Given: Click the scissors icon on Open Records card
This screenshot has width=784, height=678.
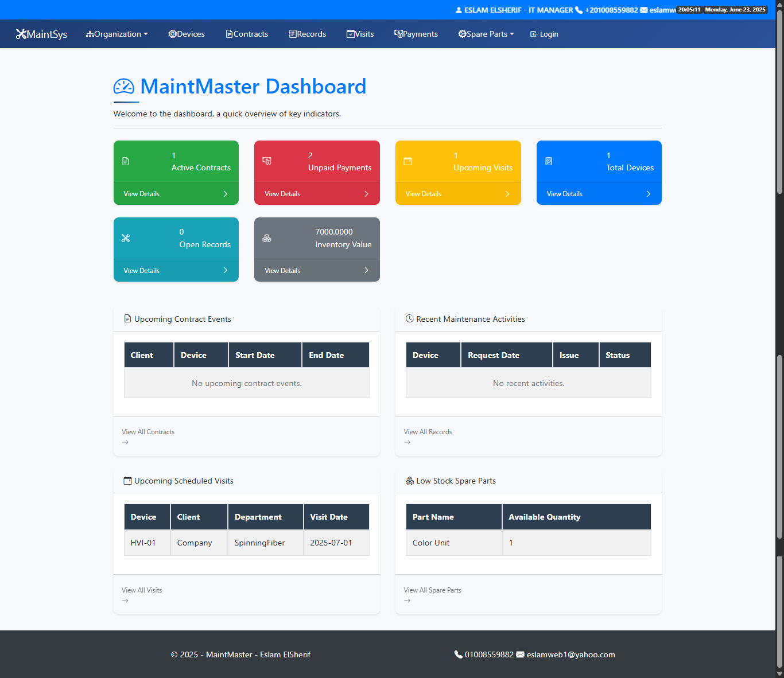Looking at the screenshot, I should pyautogui.click(x=126, y=237).
